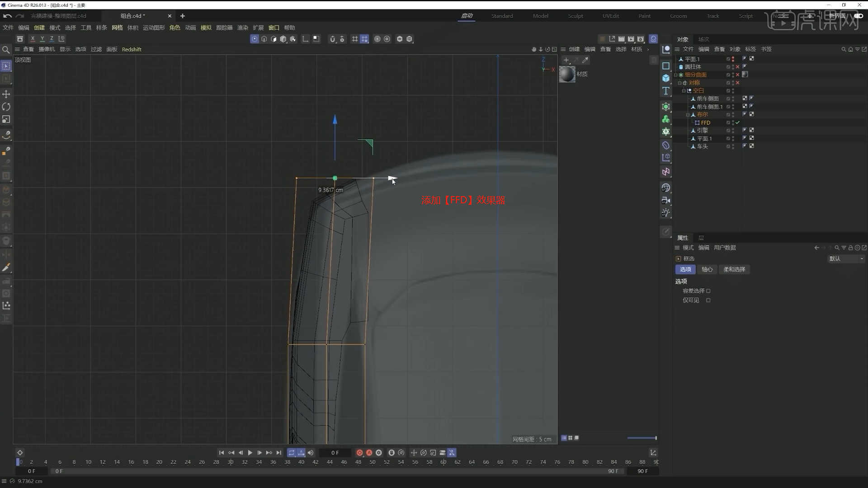The image size is (868, 488).
Task: Select the Move tool in left toolbar
Action: coord(6,94)
